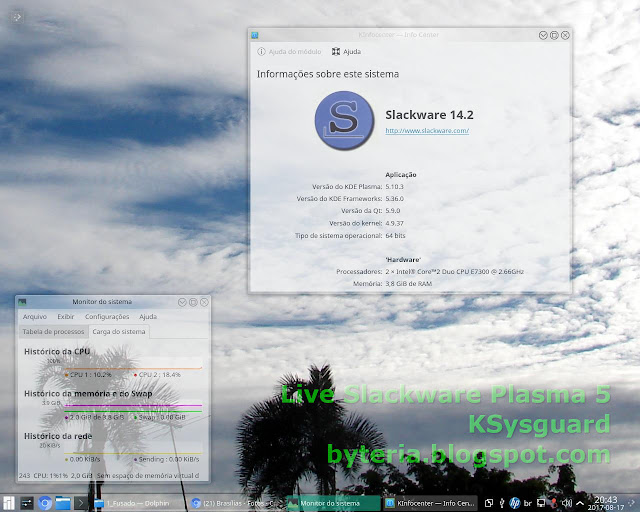Click Ajuda do módulo in KInfocenter
Screen dimensions: 640x512
point(289,51)
